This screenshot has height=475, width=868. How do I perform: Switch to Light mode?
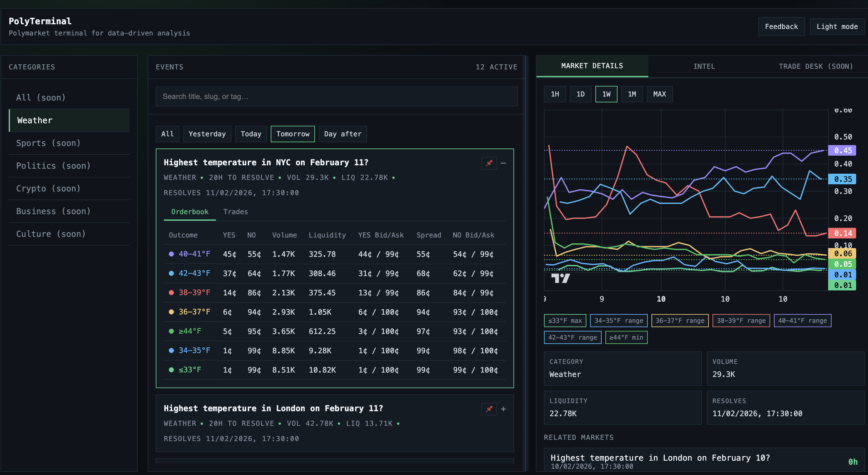pyautogui.click(x=837, y=26)
